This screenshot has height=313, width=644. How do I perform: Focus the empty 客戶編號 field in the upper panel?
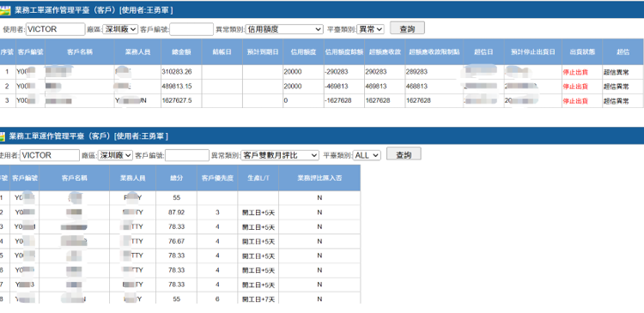point(191,29)
